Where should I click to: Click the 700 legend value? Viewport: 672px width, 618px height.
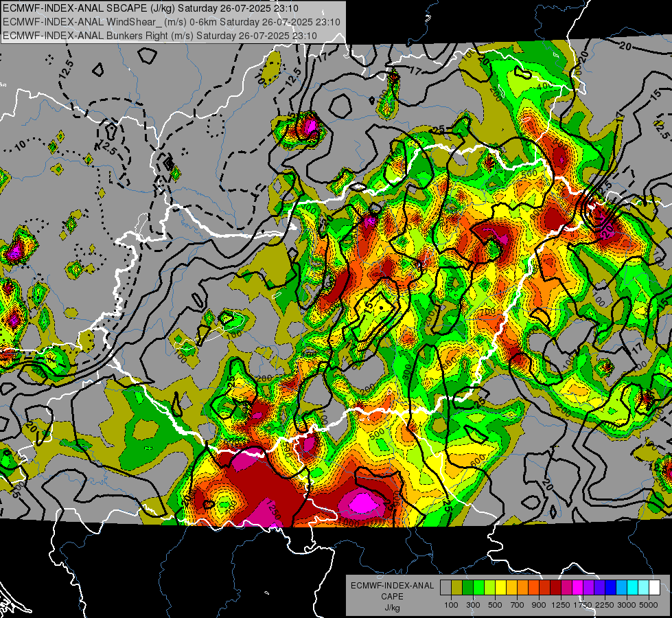click(518, 605)
